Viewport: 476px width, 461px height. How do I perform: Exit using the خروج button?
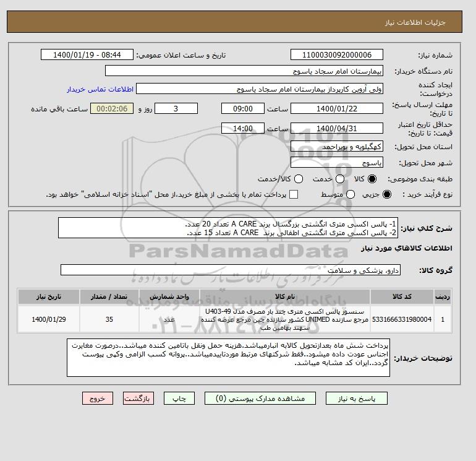click(x=98, y=399)
